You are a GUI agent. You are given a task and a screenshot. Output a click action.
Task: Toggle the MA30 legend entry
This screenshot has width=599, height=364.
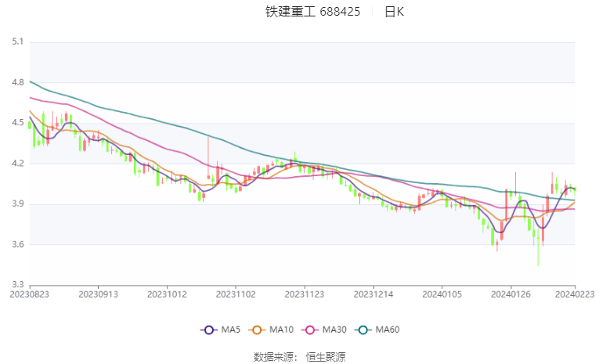[324, 330]
